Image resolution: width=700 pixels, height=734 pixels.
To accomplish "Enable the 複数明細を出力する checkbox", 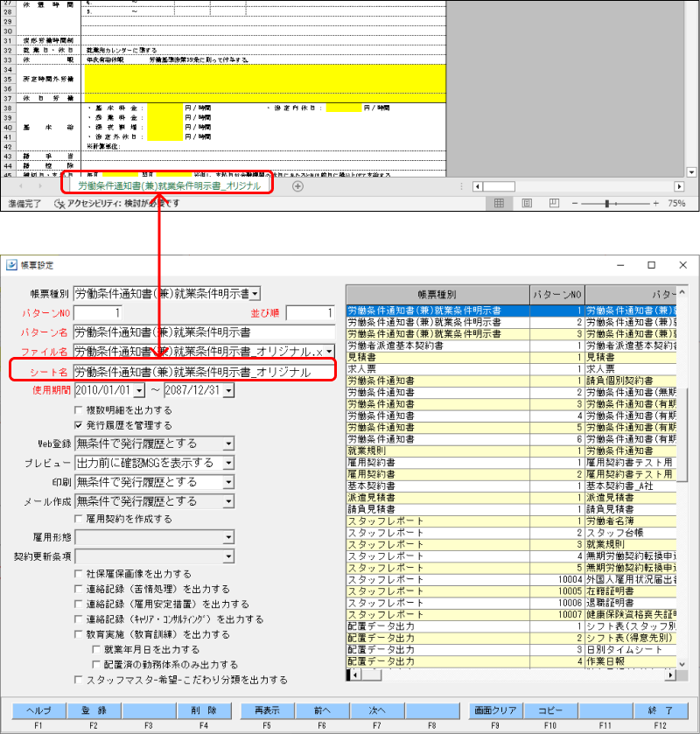I will point(79,412).
